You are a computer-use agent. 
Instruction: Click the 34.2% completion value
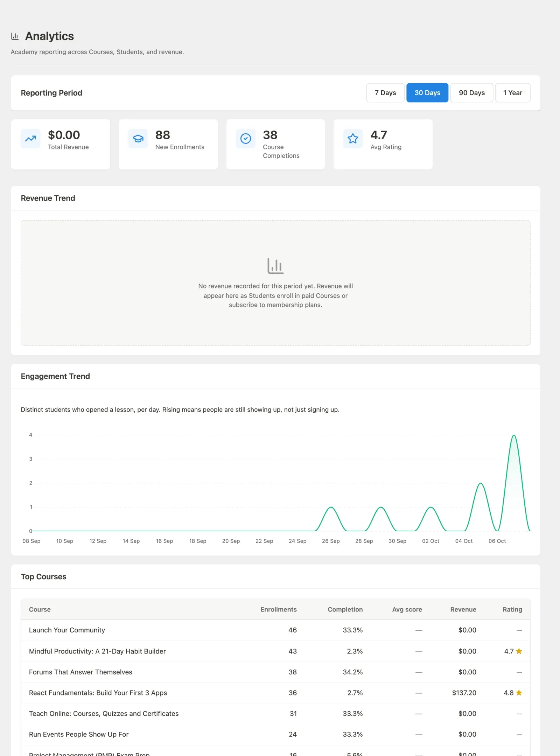point(353,672)
